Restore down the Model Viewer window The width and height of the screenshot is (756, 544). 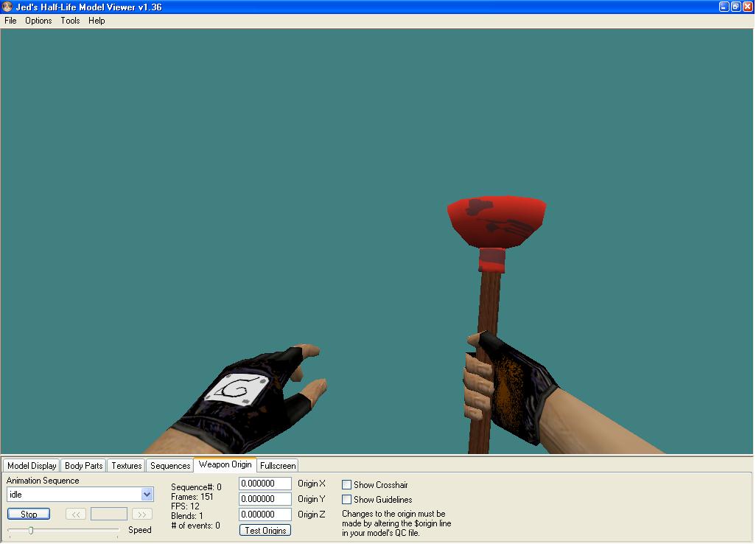pyautogui.click(x=736, y=7)
